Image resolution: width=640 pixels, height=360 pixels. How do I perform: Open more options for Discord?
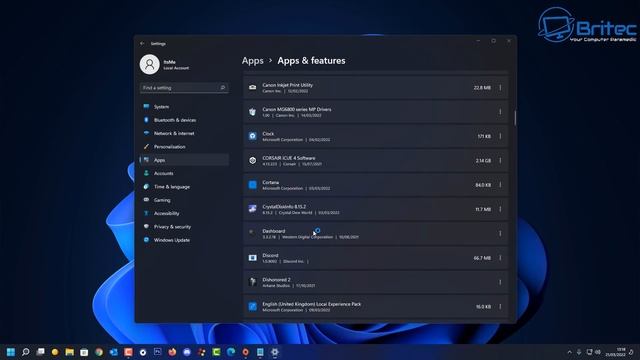[x=500, y=258]
